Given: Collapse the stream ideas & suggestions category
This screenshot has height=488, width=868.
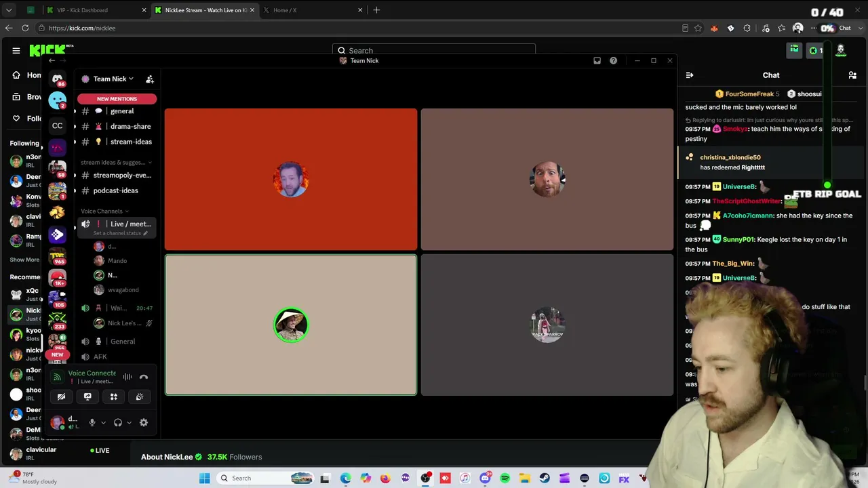Looking at the screenshot, I should point(116,163).
